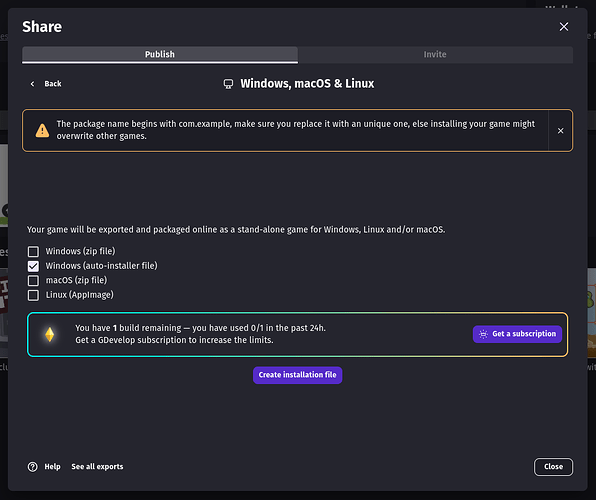
Task: Click Create installation file button
Action: point(298,375)
